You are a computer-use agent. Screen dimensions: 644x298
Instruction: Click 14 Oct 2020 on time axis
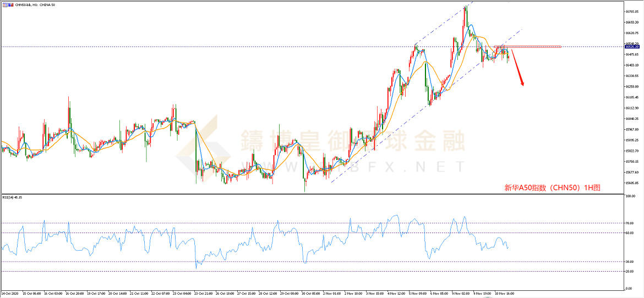pos(11,294)
